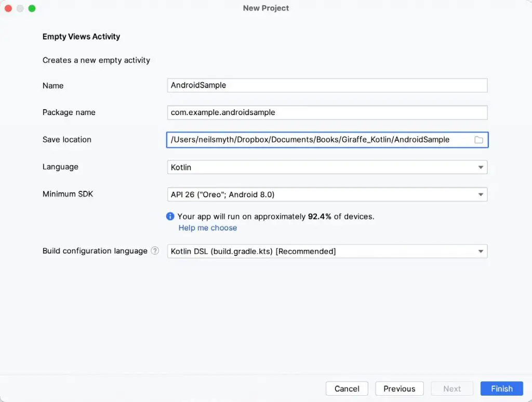
Task: Click the Help me choose link
Action: (207, 227)
